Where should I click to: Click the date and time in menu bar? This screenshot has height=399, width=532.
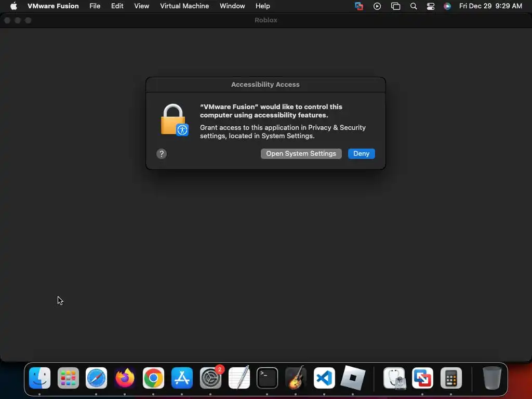[x=490, y=6]
